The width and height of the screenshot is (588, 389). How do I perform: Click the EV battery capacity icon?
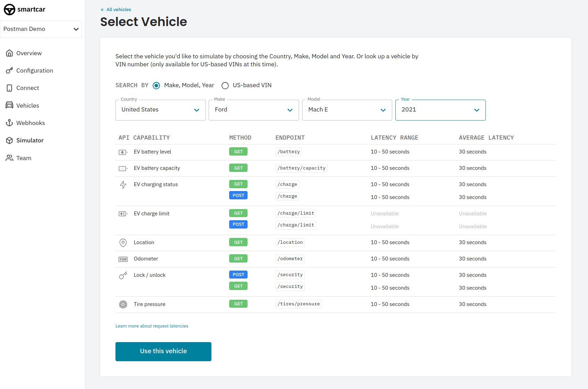123,168
